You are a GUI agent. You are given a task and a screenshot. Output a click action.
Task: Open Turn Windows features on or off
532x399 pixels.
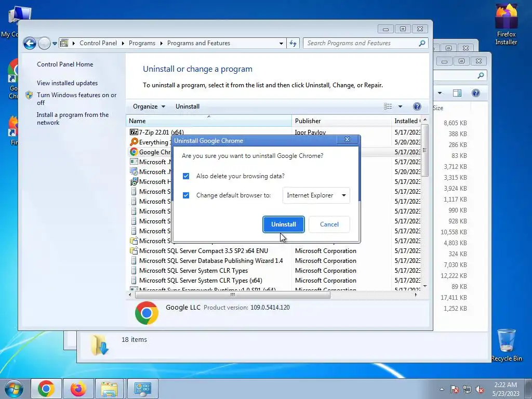[x=77, y=99]
